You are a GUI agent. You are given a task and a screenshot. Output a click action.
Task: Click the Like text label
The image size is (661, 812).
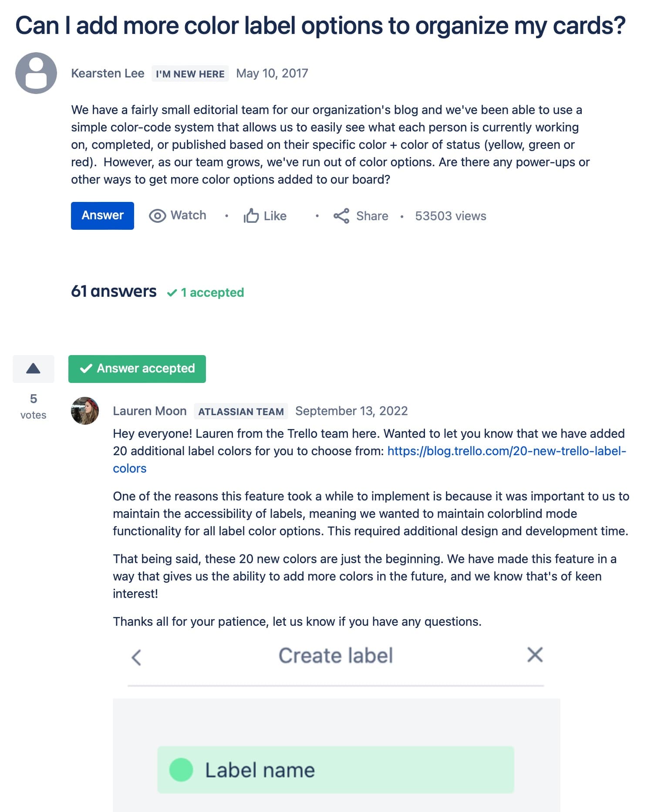pyautogui.click(x=275, y=216)
